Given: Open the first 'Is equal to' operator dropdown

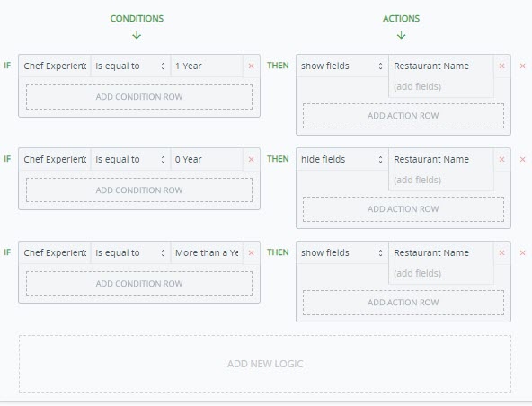Looking at the screenshot, I should coord(130,66).
